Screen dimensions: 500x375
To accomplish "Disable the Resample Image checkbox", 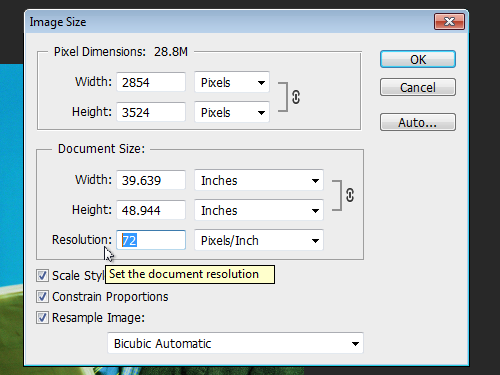I will coord(42,318).
